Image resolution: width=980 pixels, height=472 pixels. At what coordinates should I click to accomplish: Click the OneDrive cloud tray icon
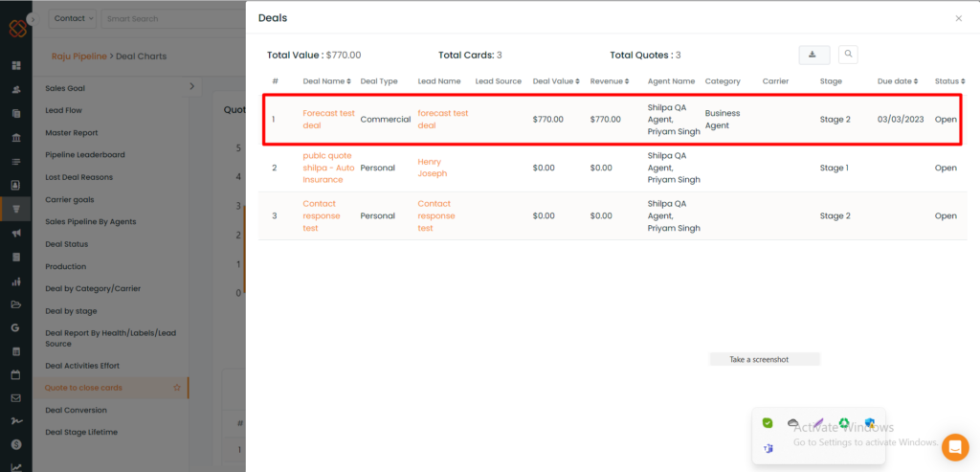pyautogui.click(x=792, y=423)
